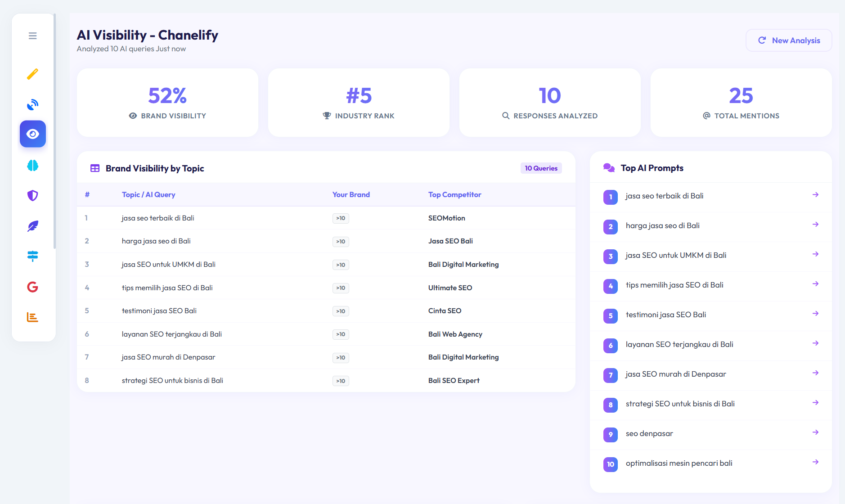
Task: Click the magnifier icon beside Responses Analyzed
Action: pos(506,116)
